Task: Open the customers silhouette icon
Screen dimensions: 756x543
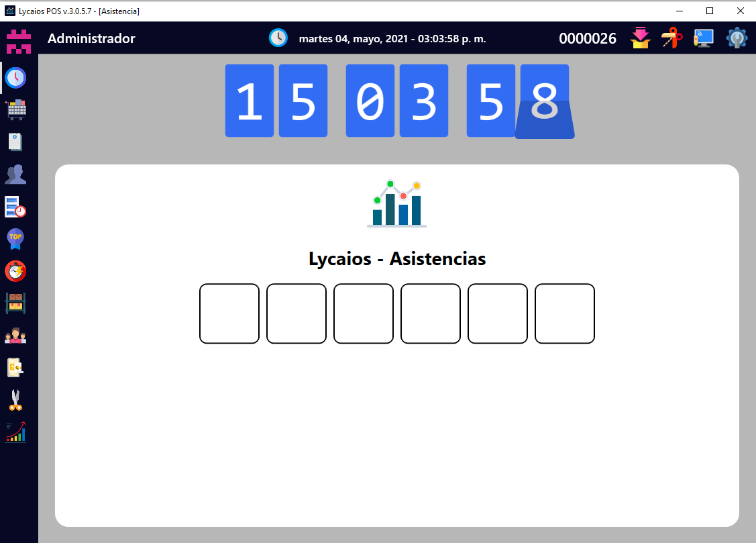Action: click(15, 175)
